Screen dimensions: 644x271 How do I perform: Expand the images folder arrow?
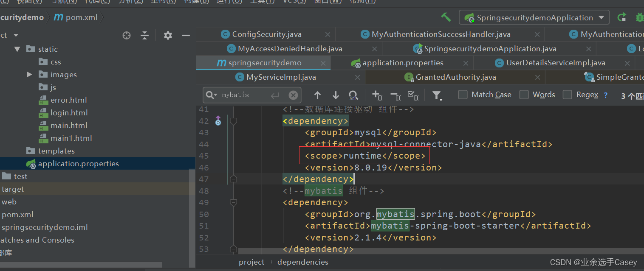click(29, 75)
